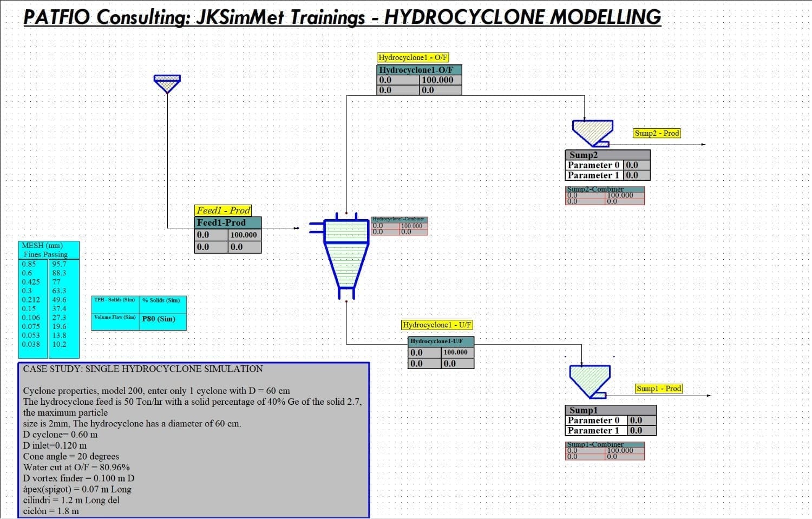812x519 pixels.
Task: Select the 10.2 fines passing value
Action: point(60,344)
